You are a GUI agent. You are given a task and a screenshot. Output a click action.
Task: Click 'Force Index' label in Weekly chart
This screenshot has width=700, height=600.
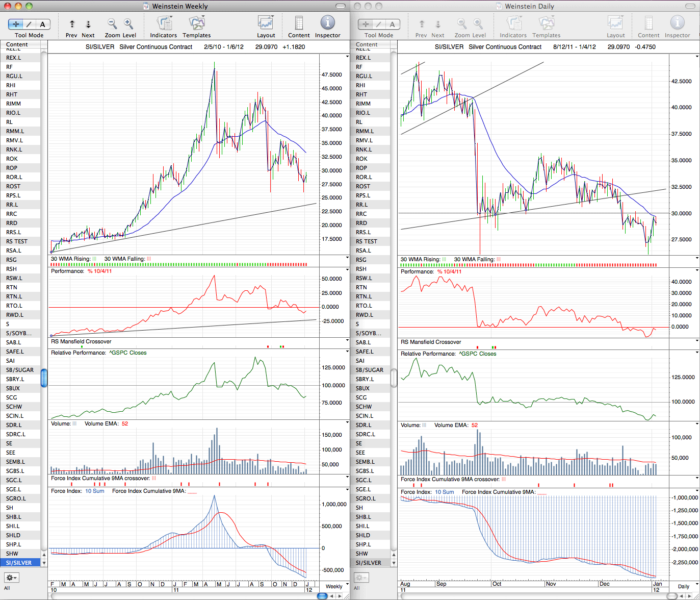coord(66,491)
